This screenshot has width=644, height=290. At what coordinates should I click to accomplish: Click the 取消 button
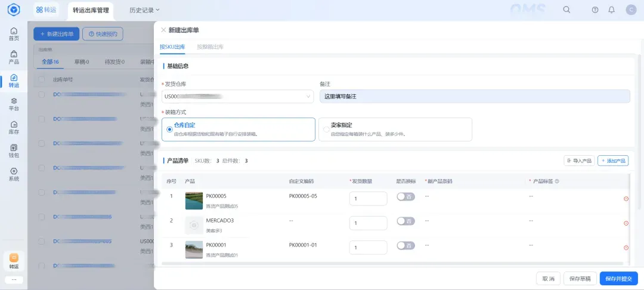[549, 279]
